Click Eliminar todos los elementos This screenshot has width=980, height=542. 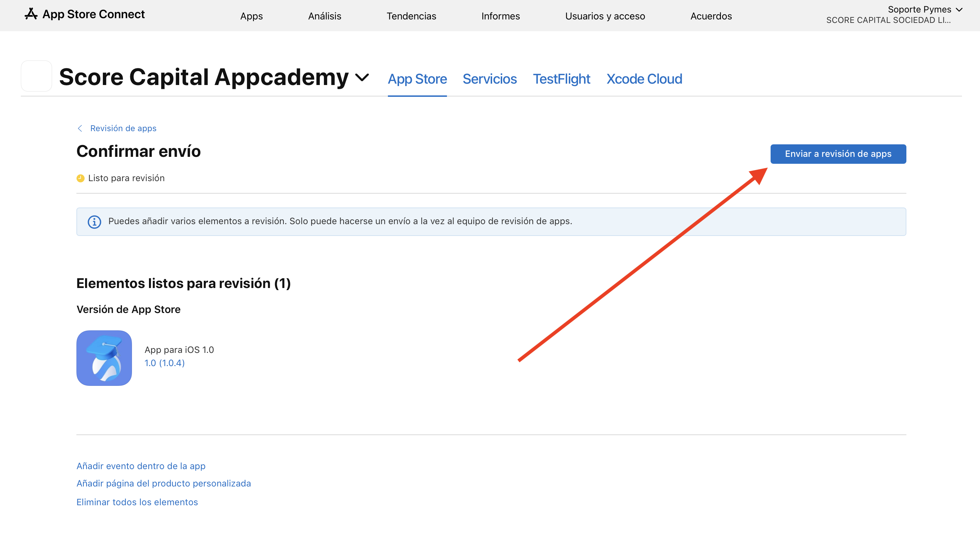click(137, 502)
